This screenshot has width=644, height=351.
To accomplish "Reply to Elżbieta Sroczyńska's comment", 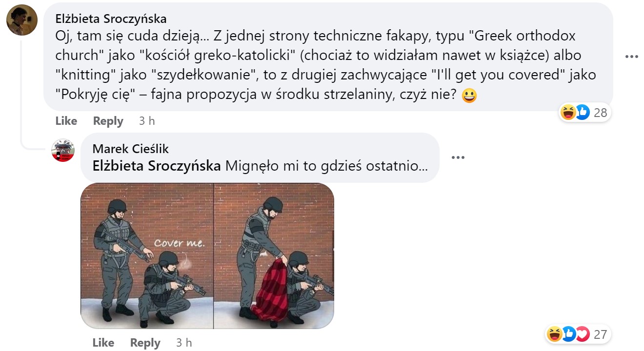I will pyautogui.click(x=108, y=121).
